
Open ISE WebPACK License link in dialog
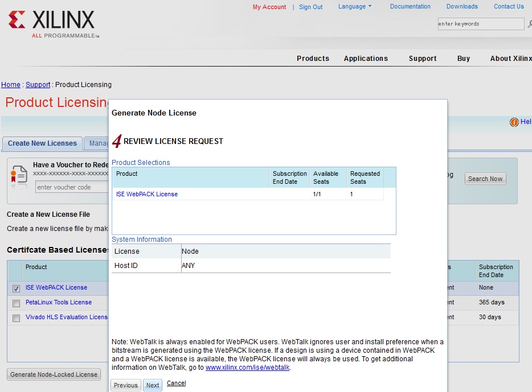pyautogui.click(x=147, y=194)
